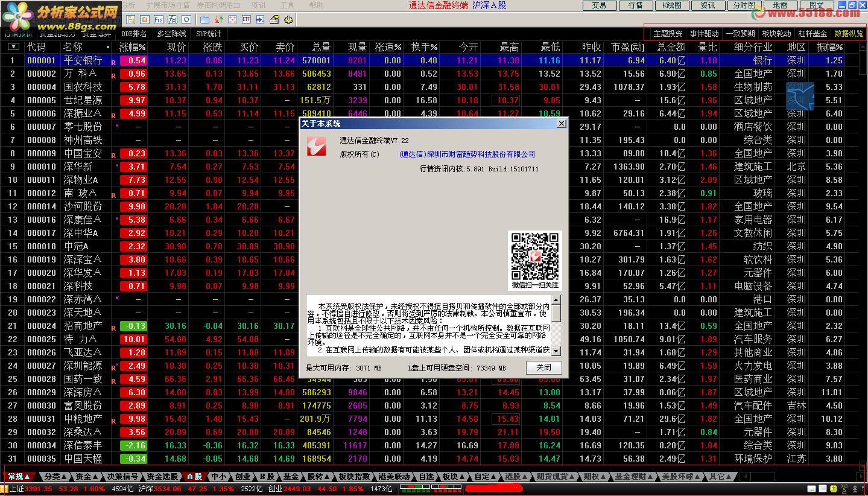Click the circle-in-square toolbar icon
The width and height of the screenshot is (868, 496).
[x=186, y=19]
